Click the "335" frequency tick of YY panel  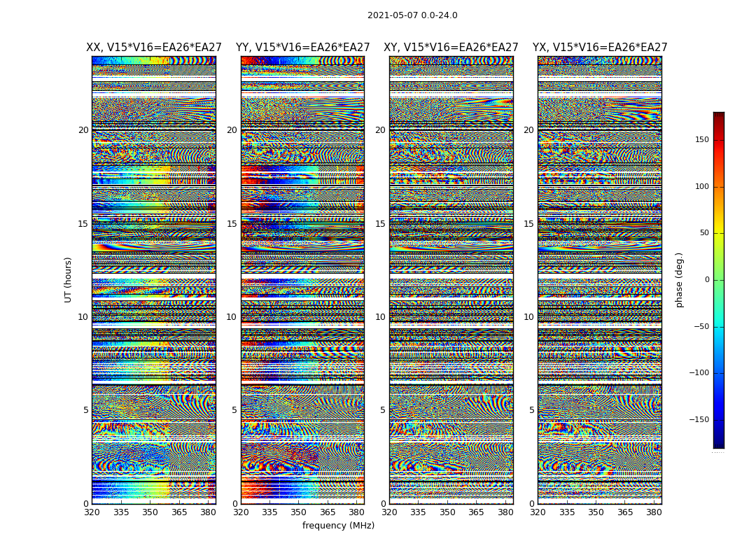click(269, 512)
